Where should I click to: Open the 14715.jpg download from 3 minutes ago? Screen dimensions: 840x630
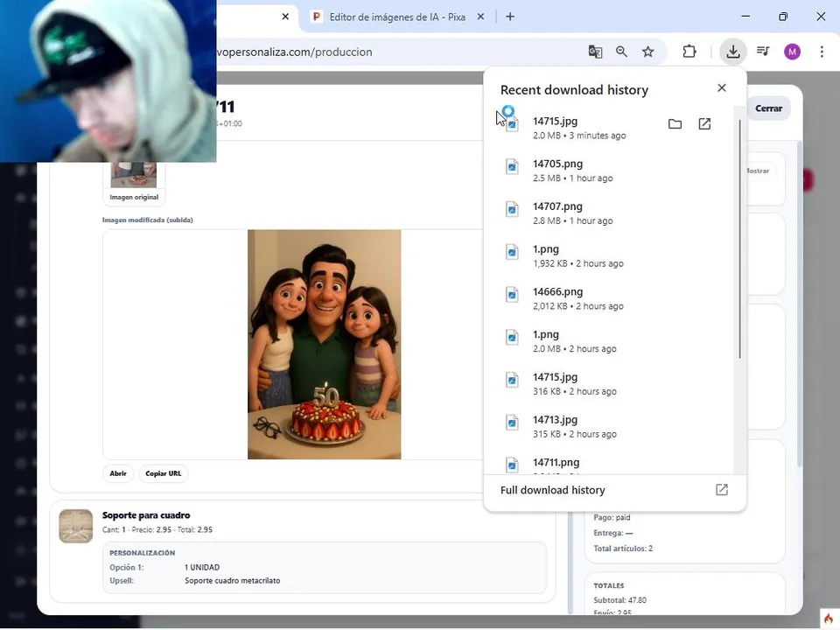pyautogui.click(x=609, y=128)
